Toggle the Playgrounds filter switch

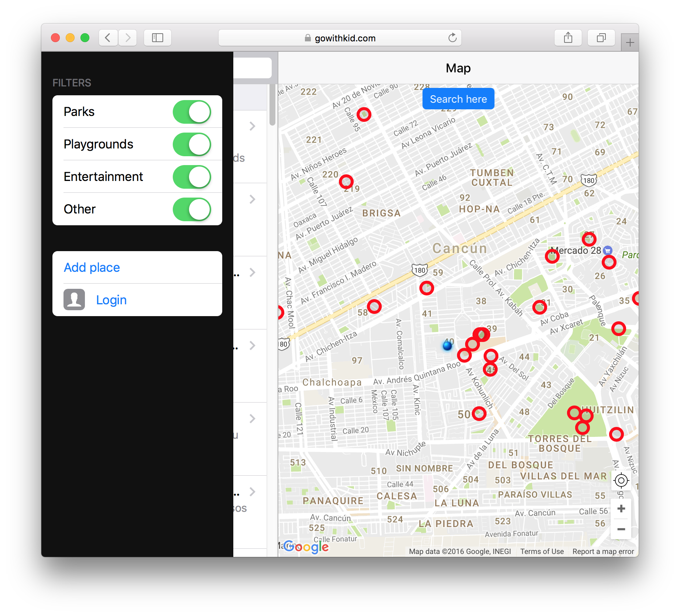(192, 144)
